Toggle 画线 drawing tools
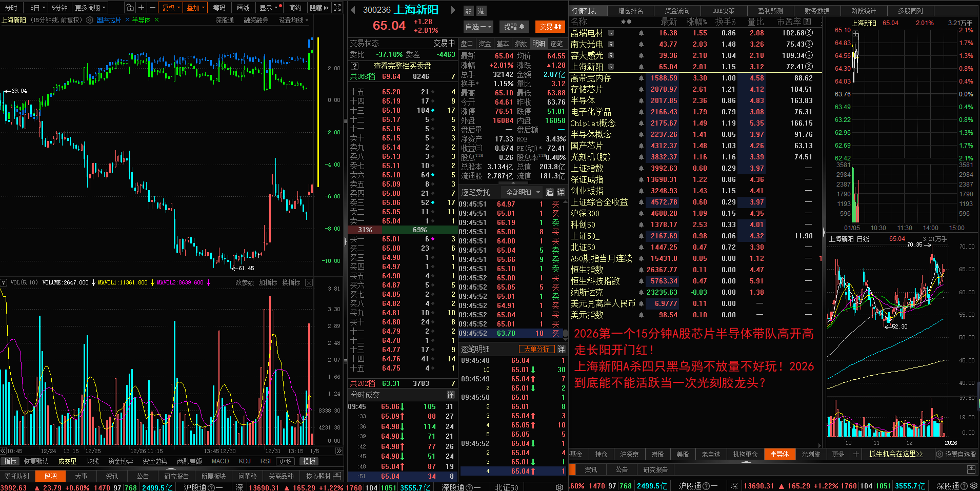This screenshot has height=491, width=980. click(x=243, y=8)
